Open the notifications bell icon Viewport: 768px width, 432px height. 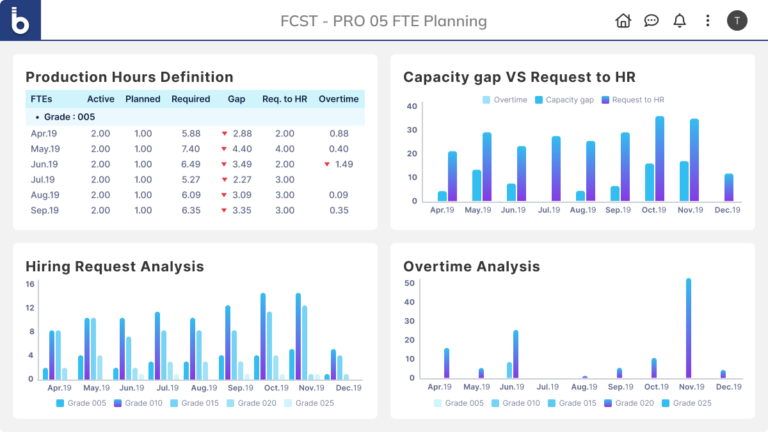pyautogui.click(x=680, y=21)
